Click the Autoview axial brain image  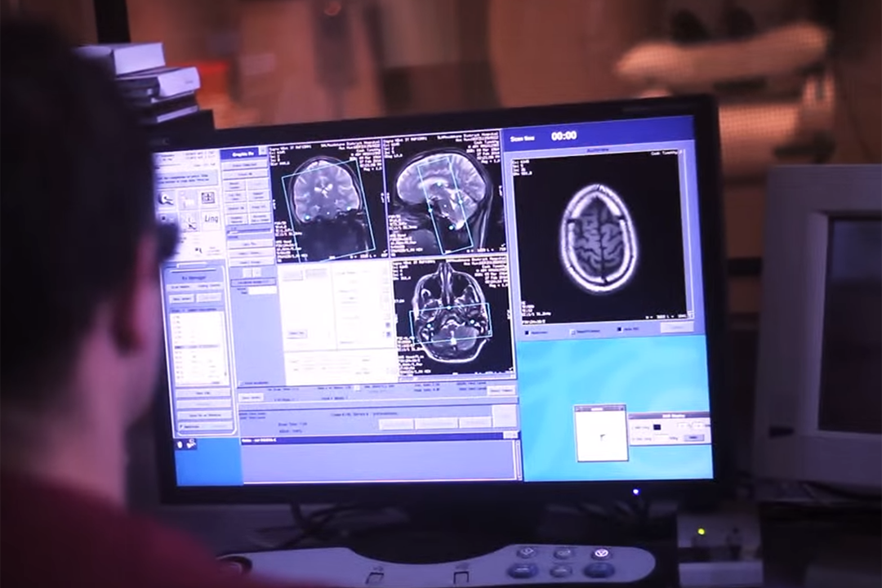pos(599,238)
